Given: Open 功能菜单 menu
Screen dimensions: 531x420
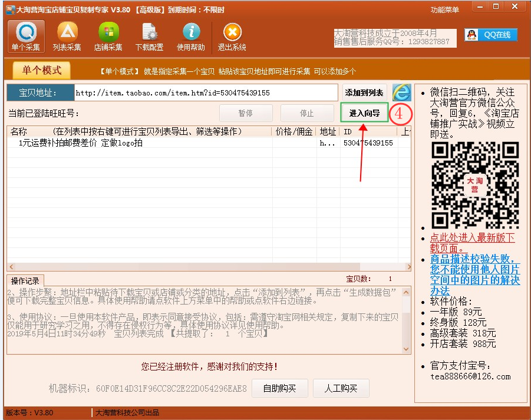Looking at the screenshot, I should 445,10.
